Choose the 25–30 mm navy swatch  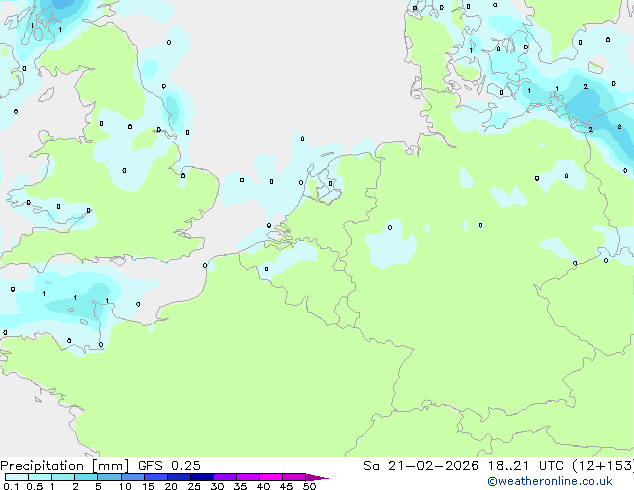201,477
